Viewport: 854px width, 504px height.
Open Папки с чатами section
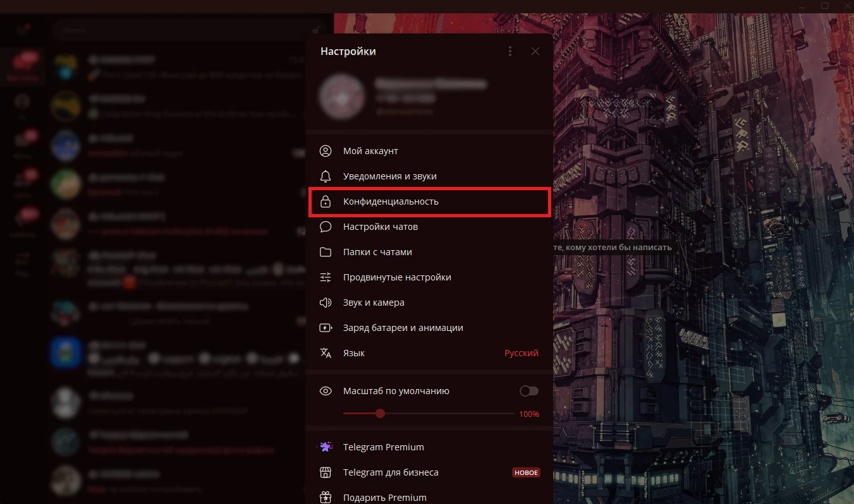429,252
